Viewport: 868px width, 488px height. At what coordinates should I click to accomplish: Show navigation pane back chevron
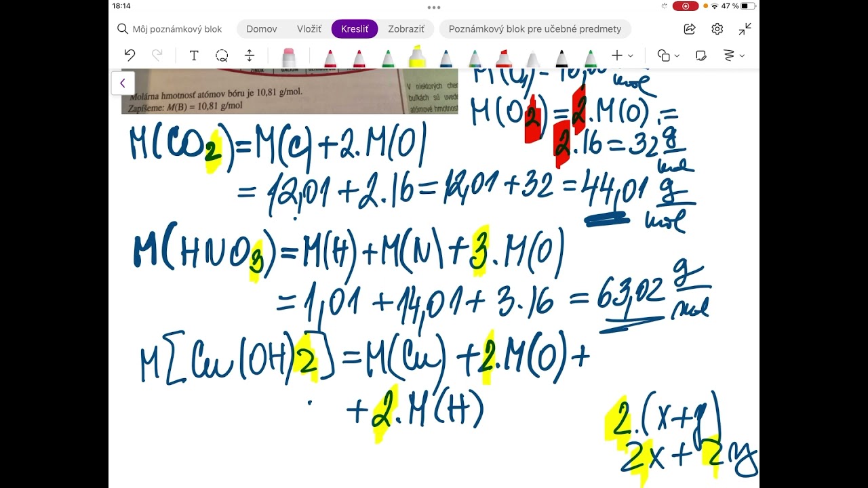click(x=123, y=83)
